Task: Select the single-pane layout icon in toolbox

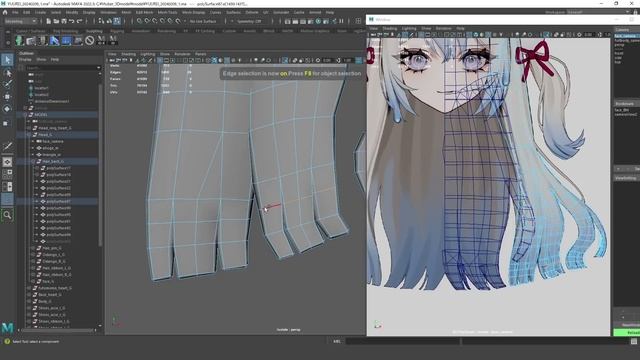Action: click(7, 162)
